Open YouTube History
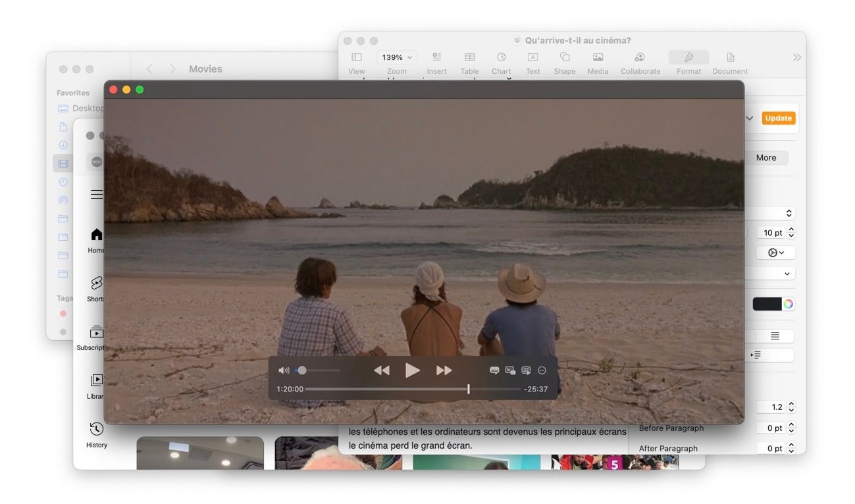 [96, 434]
